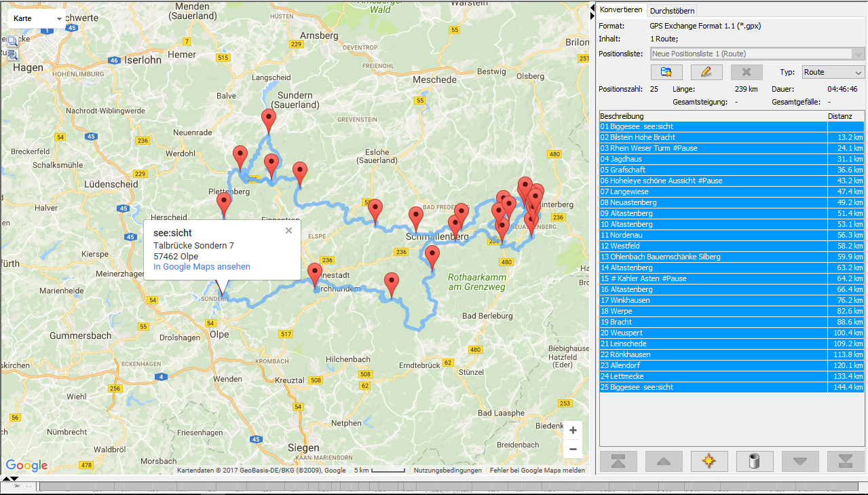Expand the Typ Route dropdown

coord(833,72)
